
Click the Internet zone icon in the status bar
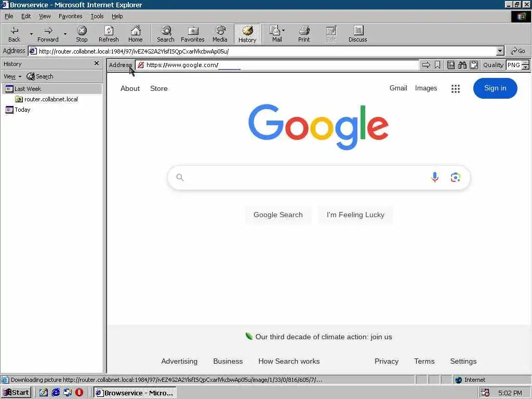click(x=458, y=380)
